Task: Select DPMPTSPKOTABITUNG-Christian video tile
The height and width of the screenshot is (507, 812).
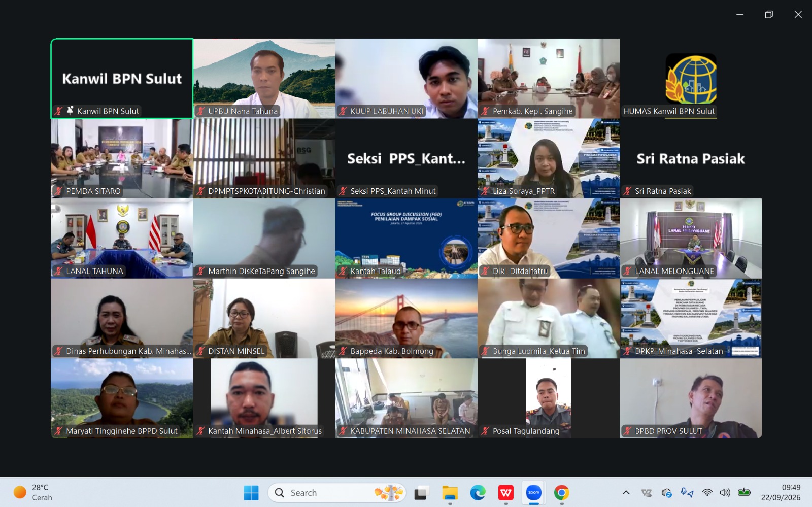Action: tap(264, 158)
